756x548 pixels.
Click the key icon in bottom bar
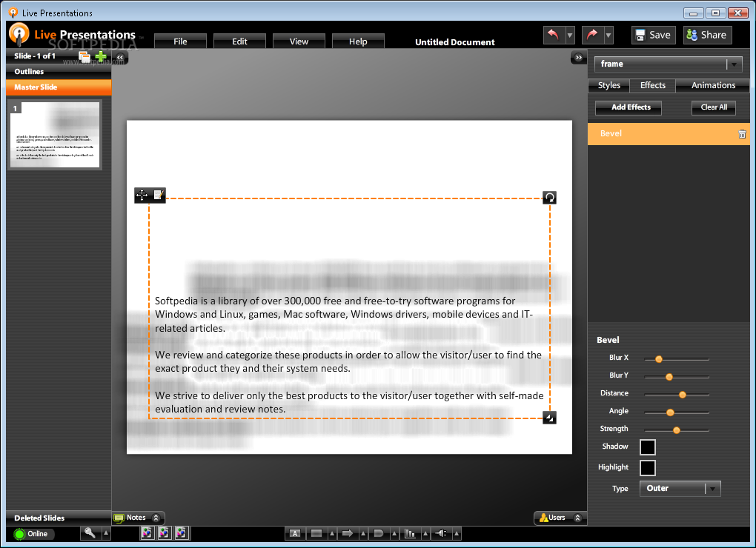click(x=90, y=533)
